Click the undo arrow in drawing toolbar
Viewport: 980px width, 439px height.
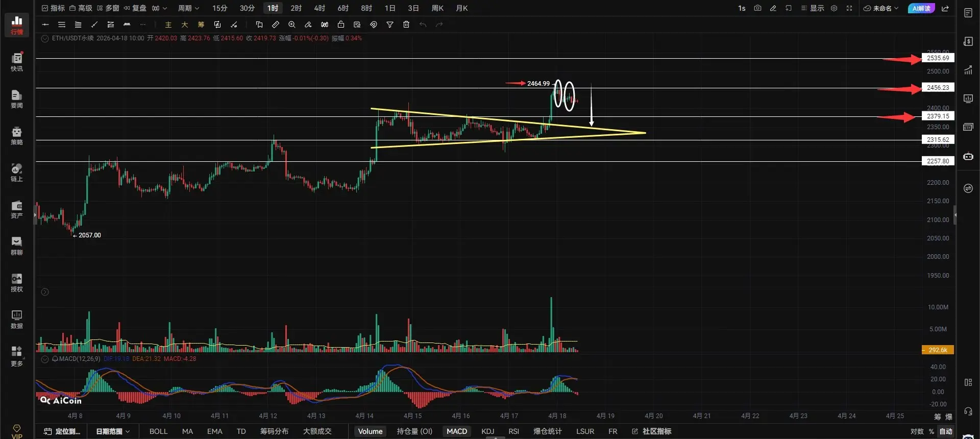[423, 25]
